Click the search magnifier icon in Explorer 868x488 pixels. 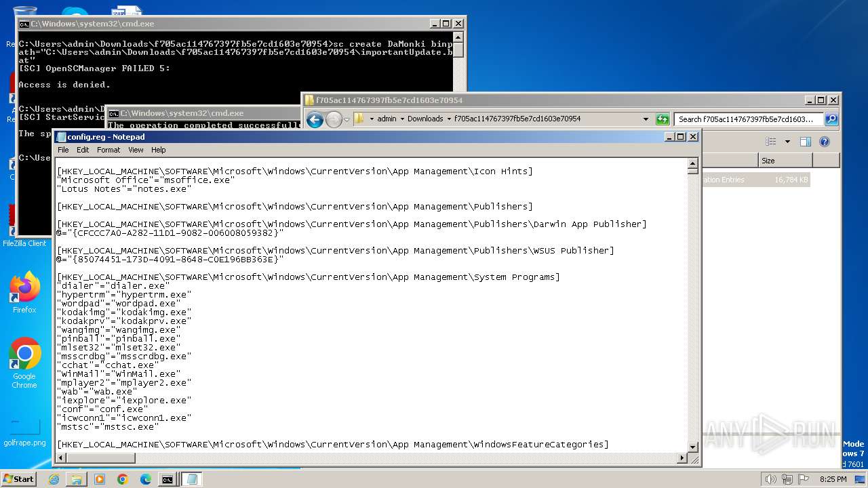831,119
